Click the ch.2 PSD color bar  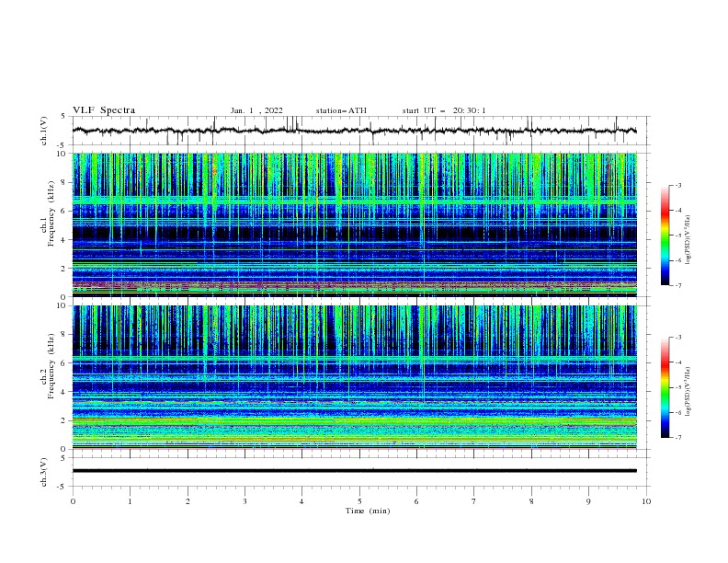[x=665, y=387]
